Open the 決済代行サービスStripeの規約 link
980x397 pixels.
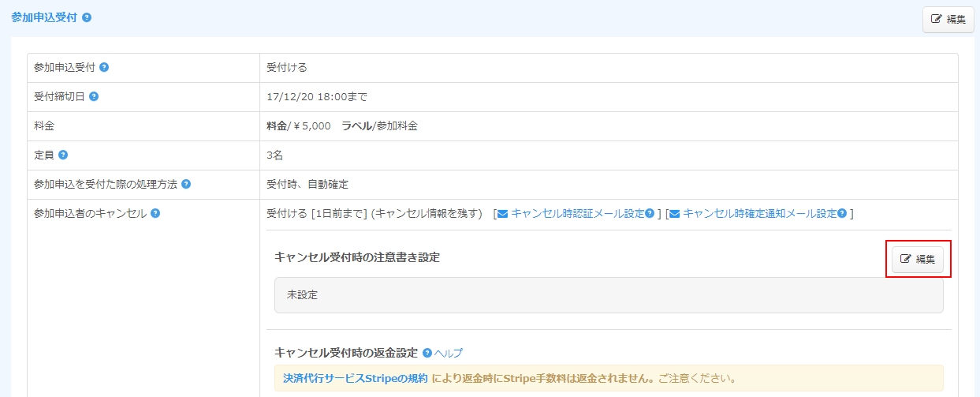pyautogui.click(x=356, y=379)
